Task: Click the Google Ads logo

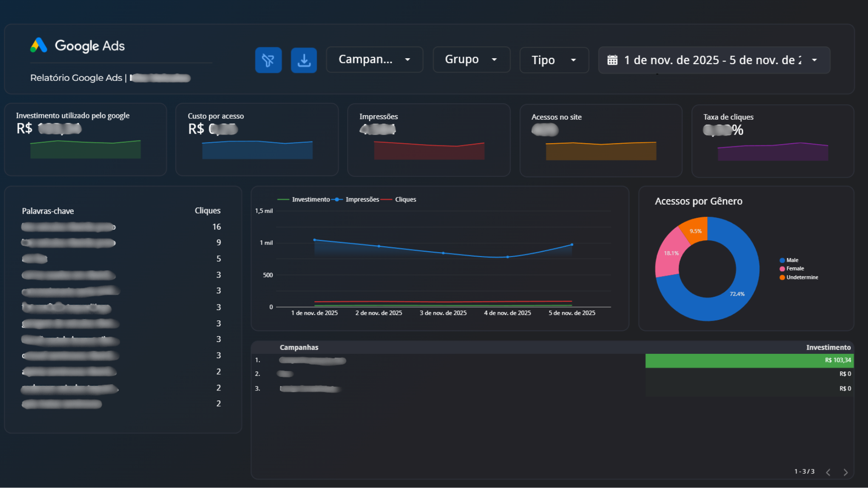Action: (39, 45)
